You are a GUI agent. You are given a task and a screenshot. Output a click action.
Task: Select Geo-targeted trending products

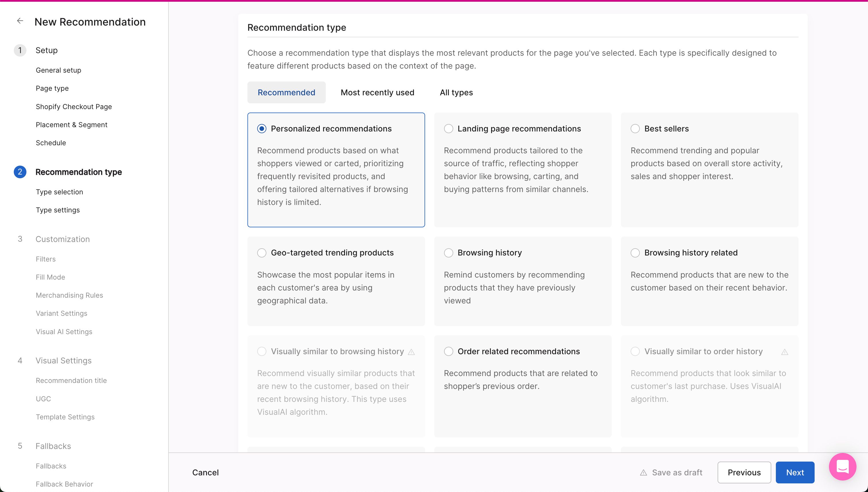pos(261,252)
